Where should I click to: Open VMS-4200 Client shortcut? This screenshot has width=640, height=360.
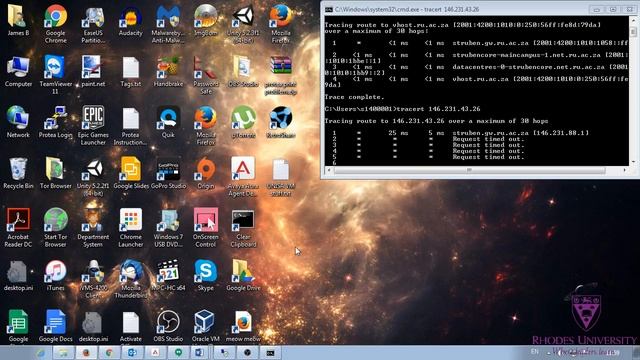click(93, 279)
